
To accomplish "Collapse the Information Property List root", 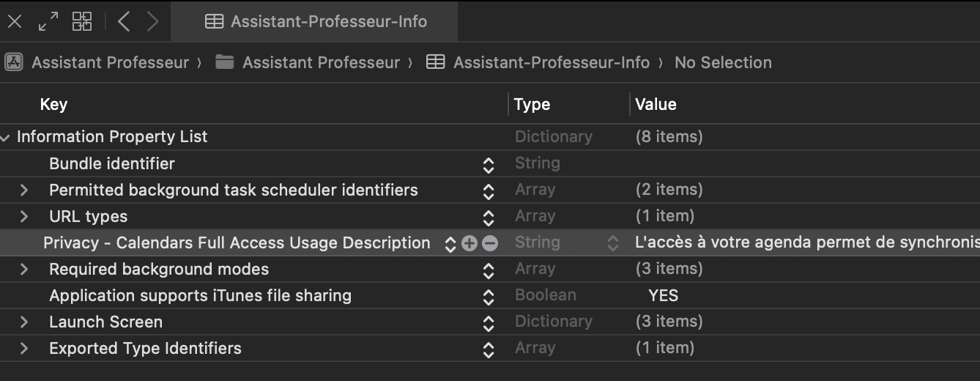I will (6, 137).
